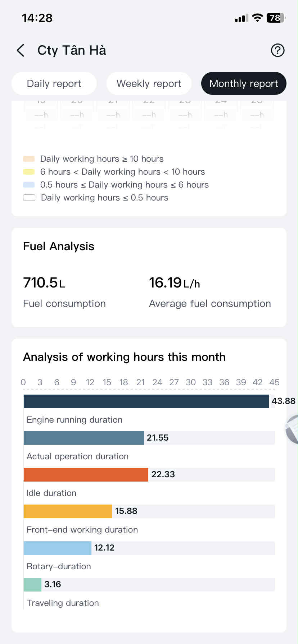
Task: Tap the battery indicator icon
Action: point(276,18)
